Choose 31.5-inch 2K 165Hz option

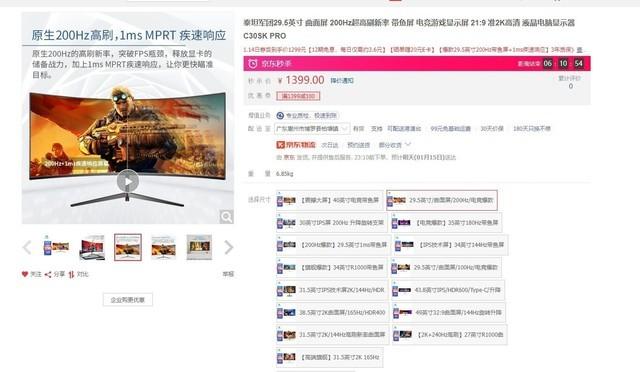coord(329,357)
